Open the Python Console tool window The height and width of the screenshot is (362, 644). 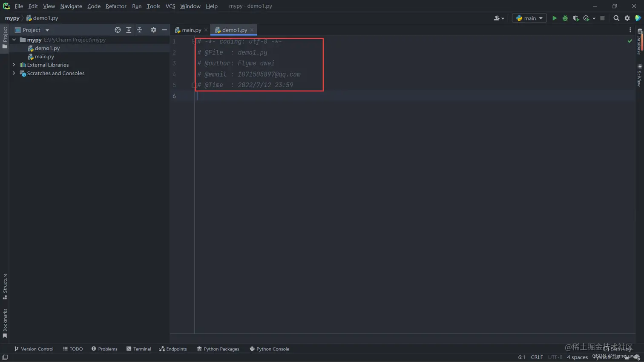[x=269, y=349]
